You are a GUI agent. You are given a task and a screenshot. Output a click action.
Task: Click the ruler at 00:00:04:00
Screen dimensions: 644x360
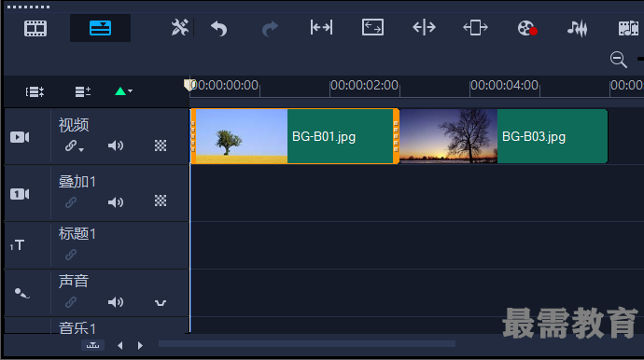(x=504, y=86)
